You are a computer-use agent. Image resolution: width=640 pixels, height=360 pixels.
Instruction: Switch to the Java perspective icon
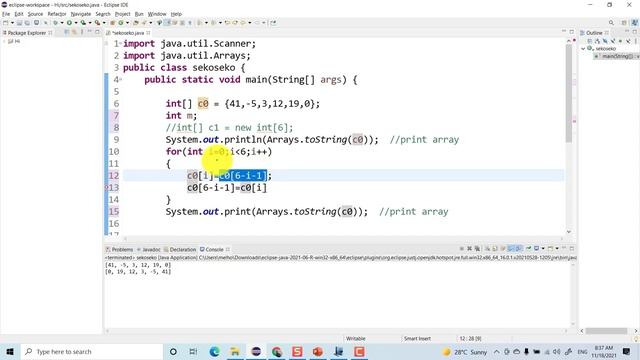(635, 23)
